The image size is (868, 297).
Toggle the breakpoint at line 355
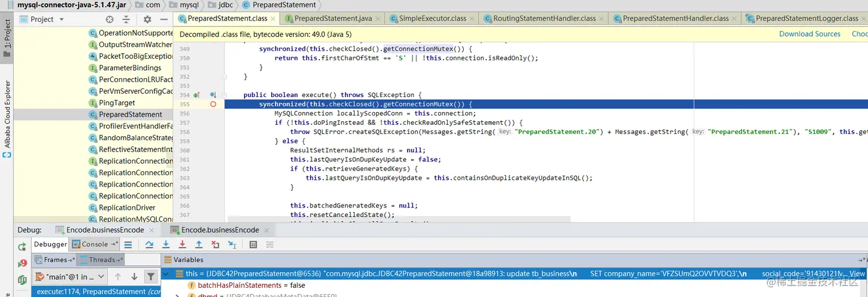coord(213,104)
